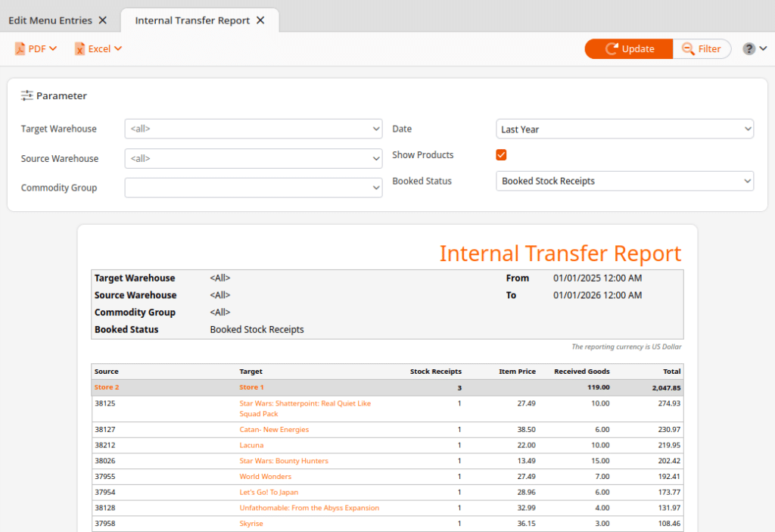The image size is (775, 532).
Task: Open the Star Wars: Bounty Hunters link
Action: tap(284, 461)
